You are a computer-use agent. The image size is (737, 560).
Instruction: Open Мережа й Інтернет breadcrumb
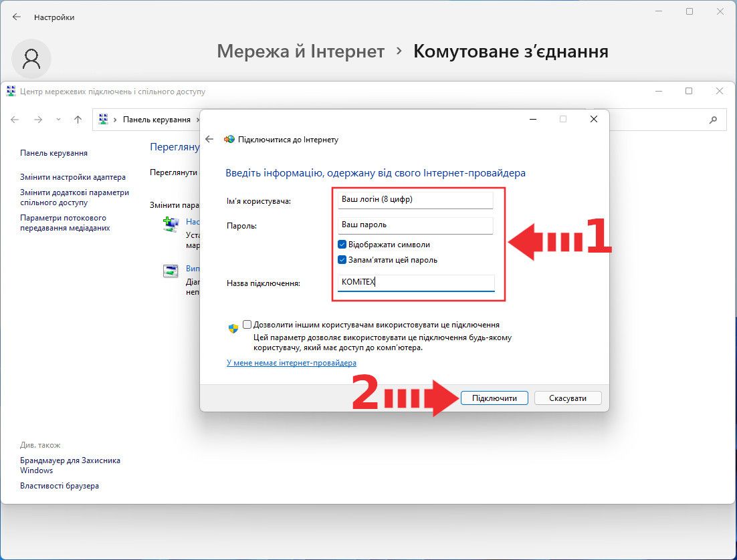click(x=300, y=51)
